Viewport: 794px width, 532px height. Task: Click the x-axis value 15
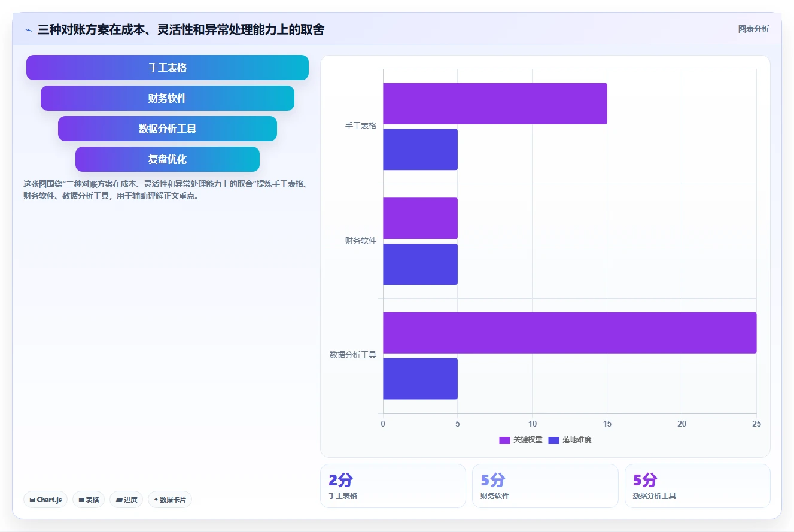click(x=607, y=424)
